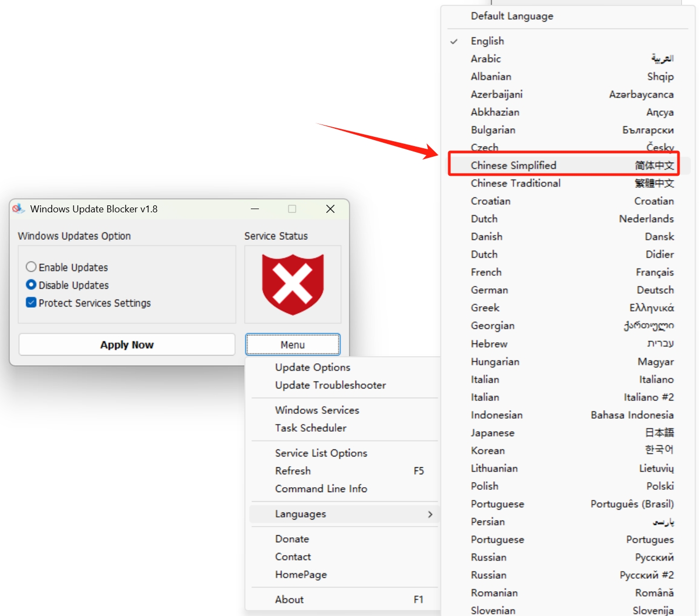Image resolution: width=699 pixels, height=616 pixels.
Task: Click the Apply Now button
Action: (127, 345)
